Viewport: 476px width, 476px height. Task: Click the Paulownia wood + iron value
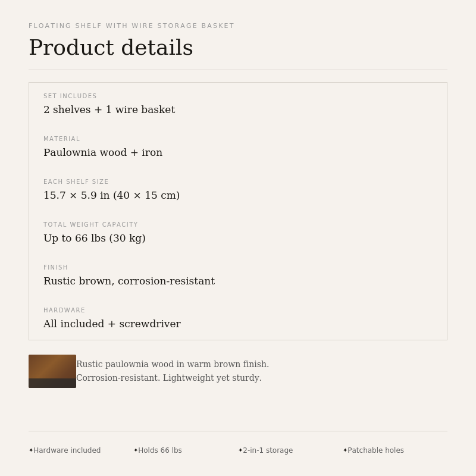pyautogui.click(x=103, y=152)
